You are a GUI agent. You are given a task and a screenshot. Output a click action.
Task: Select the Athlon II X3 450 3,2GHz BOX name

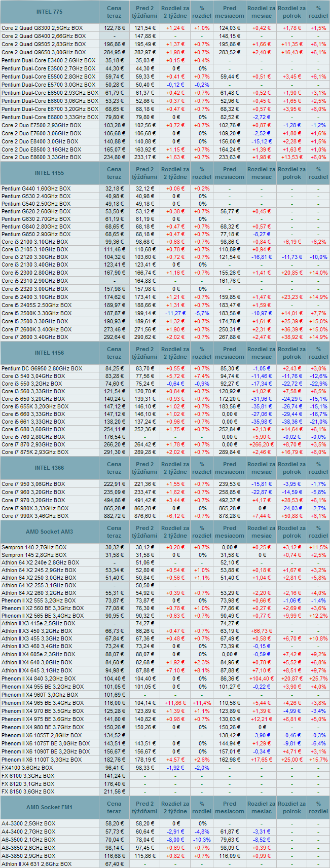[x=37, y=631]
